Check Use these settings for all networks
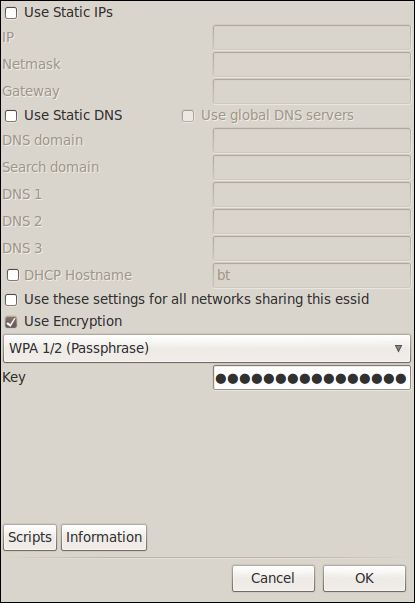415x603 pixels. 11,300
